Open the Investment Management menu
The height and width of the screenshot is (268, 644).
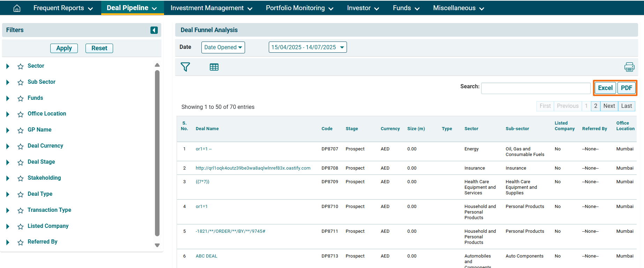[211, 8]
